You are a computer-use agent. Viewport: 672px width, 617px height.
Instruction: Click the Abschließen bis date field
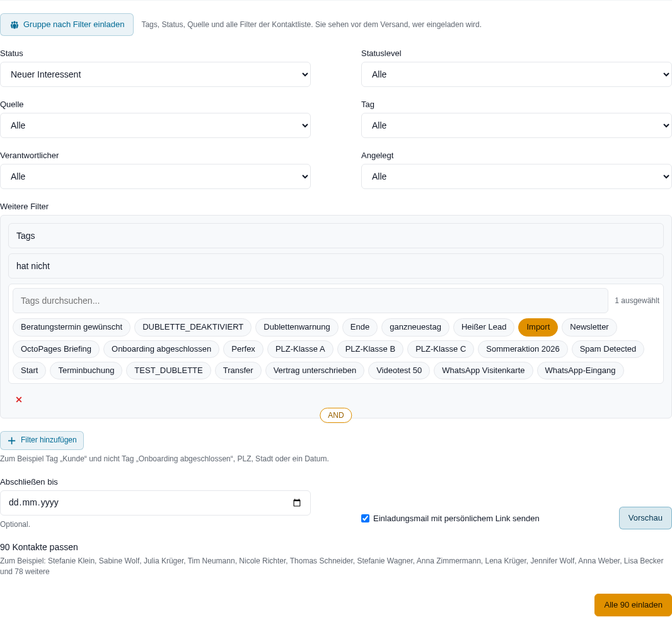tap(155, 503)
